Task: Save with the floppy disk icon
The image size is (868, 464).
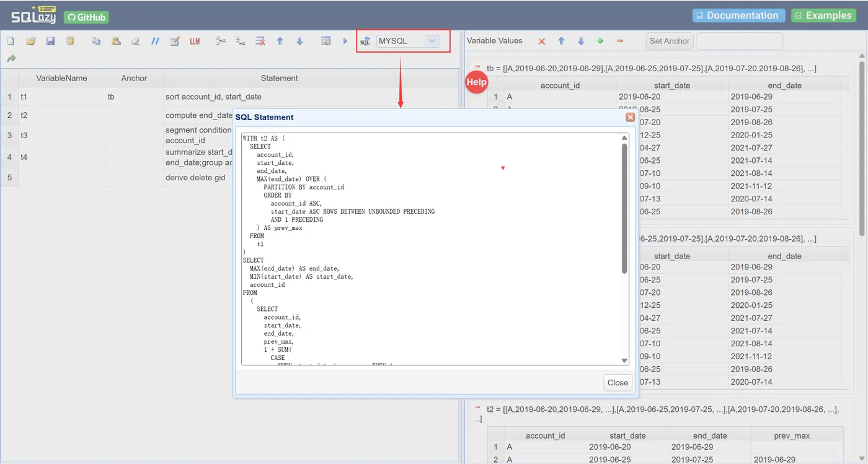Action: 50,41
